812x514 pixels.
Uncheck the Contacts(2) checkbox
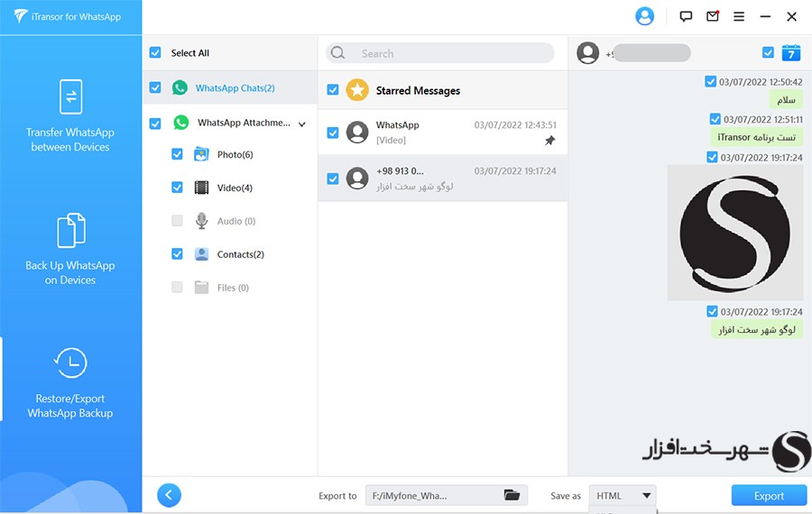[x=177, y=253]
